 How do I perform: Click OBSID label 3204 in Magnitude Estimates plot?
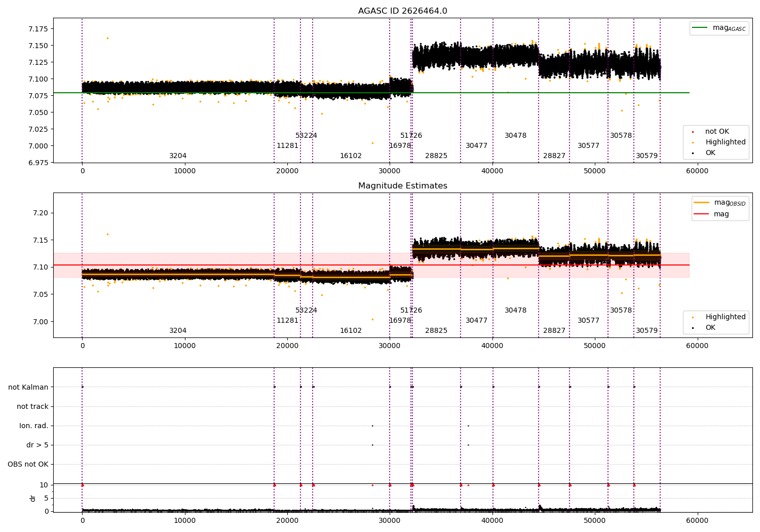(178, 331)
